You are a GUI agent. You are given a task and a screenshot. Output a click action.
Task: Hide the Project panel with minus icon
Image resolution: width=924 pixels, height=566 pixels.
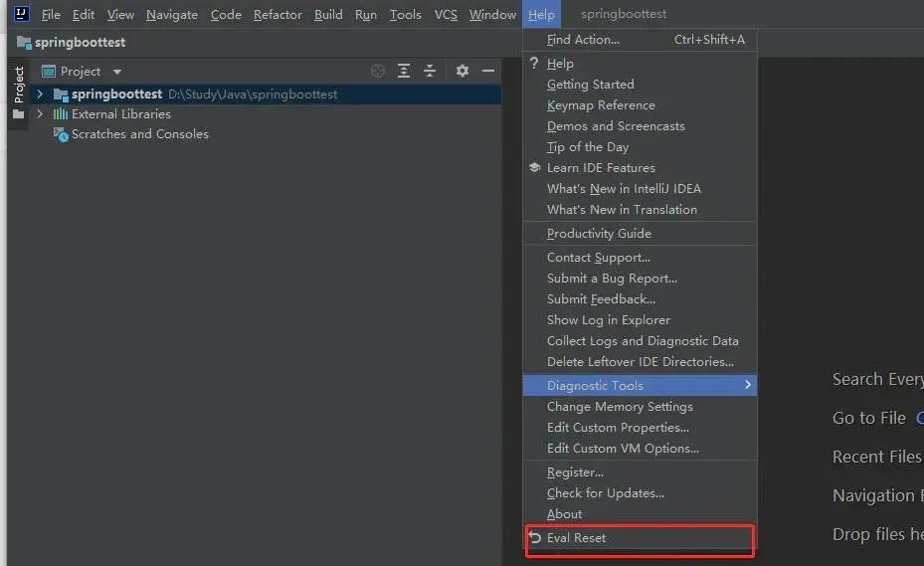click(487, 71)
